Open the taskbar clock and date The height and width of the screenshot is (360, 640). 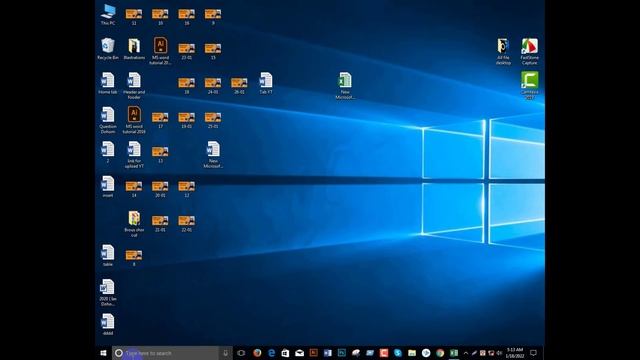click(x=515, y=353)
